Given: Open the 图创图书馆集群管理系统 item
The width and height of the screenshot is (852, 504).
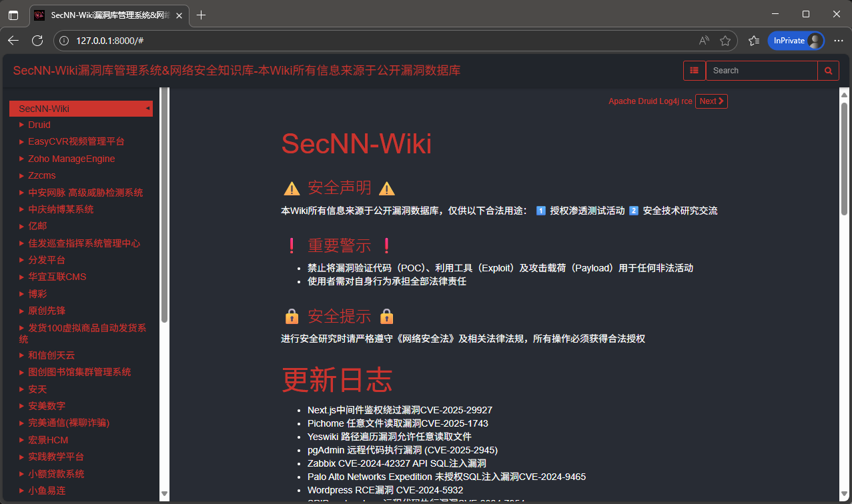Looking at the screenshot, I should 75,372.
